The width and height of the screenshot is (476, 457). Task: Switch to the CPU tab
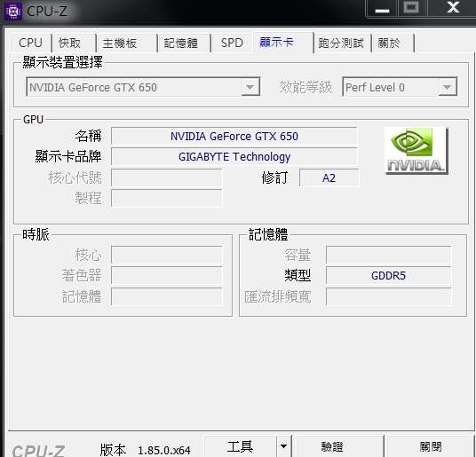tap(30, 43)
